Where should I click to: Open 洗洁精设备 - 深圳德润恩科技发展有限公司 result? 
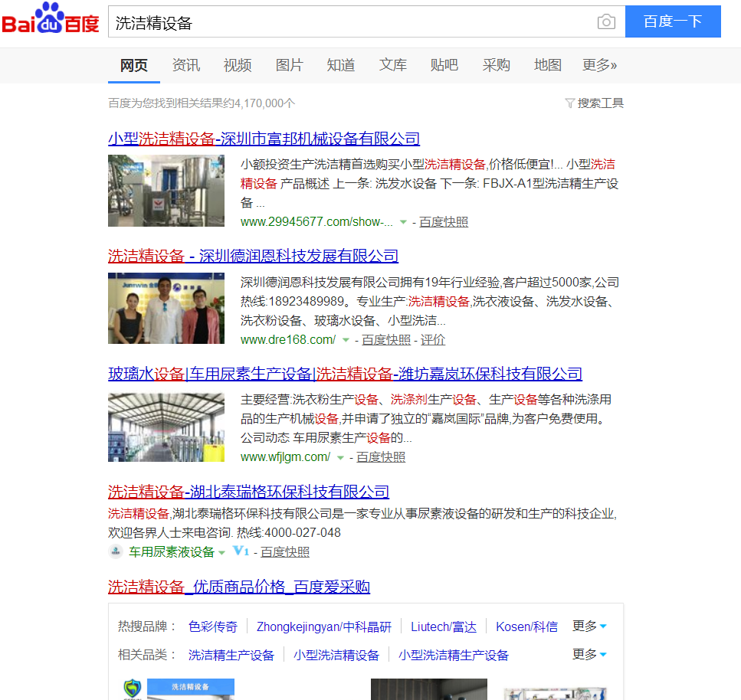[253, 256]
